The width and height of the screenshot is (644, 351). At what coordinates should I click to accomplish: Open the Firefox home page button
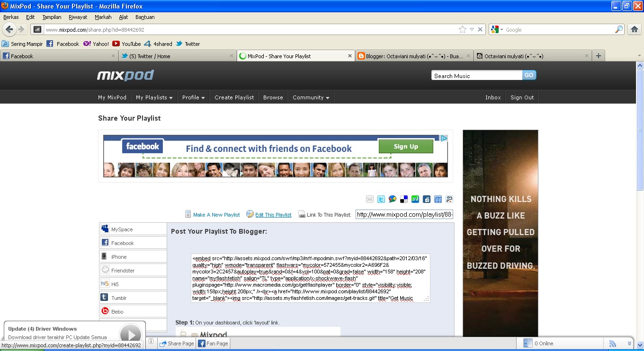click(x=635, y=29)
